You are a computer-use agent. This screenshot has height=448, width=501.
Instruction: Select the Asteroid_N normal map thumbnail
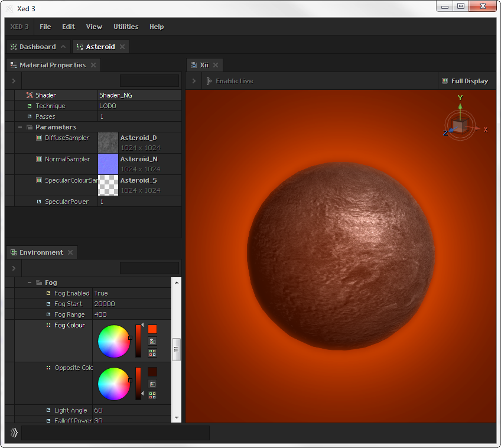[x=108, y=164]
